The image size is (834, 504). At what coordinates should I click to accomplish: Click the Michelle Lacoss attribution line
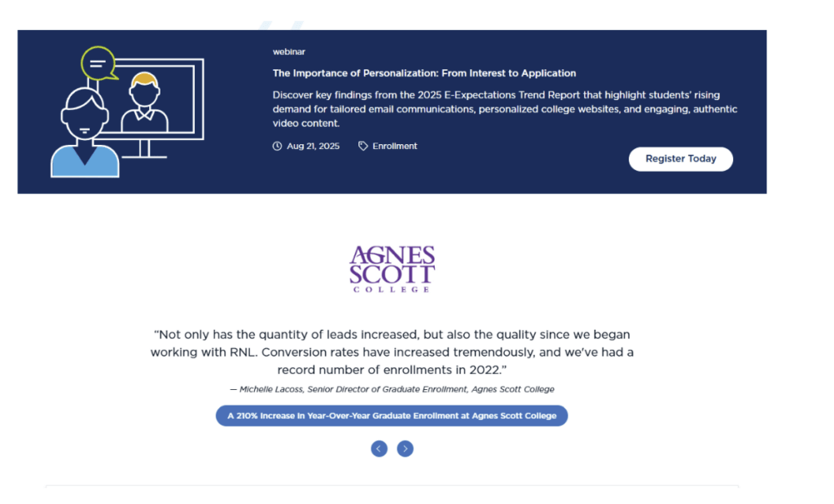[x=392, y=389]
